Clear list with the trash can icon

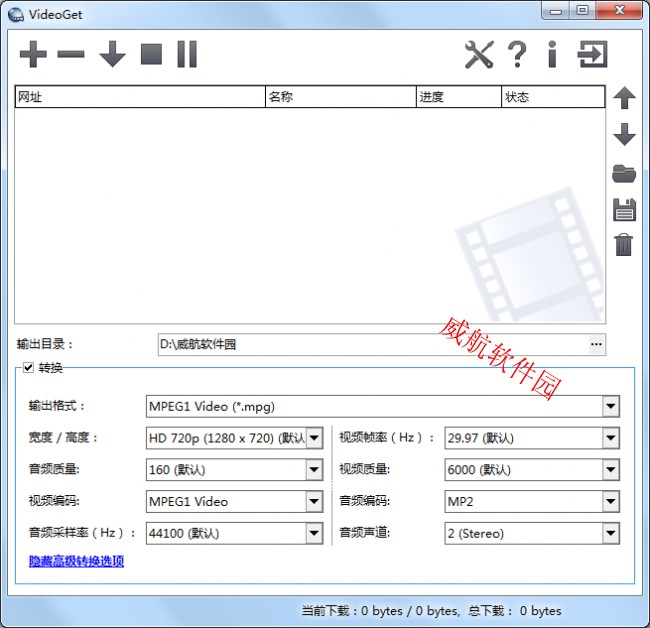click(x=624, y=245)
